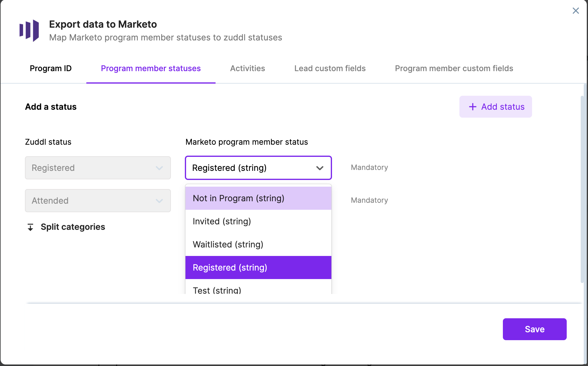Go to Lead custom fields tab
Image resolution: width=588 pixels, height=366 pixels.
pos(330,68)
